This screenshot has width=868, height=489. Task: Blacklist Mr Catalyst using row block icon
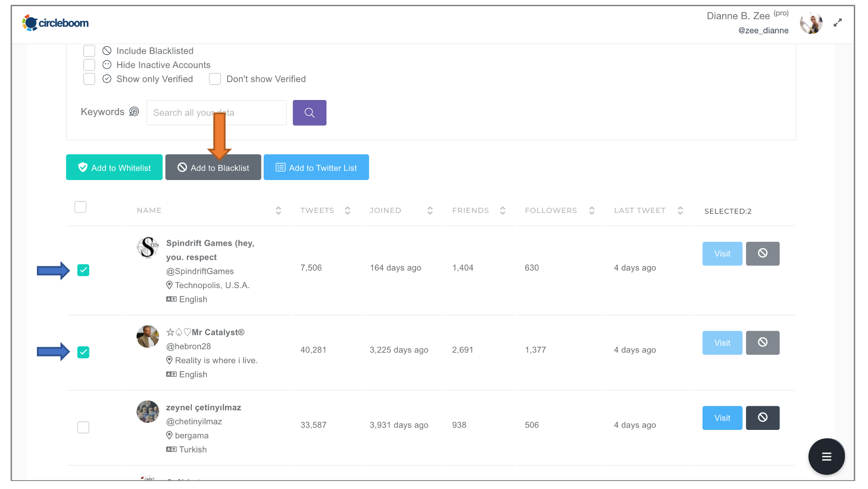click(x=763, y=342)
